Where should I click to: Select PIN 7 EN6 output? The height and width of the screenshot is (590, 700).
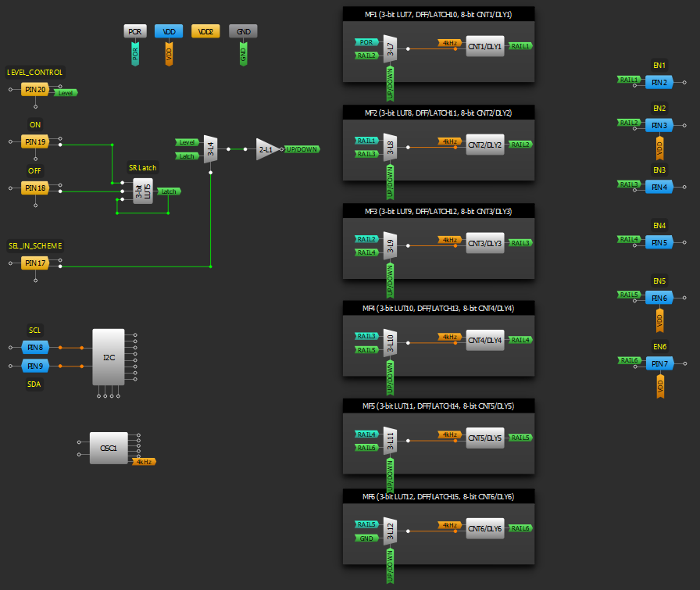(x=659, y=363)
